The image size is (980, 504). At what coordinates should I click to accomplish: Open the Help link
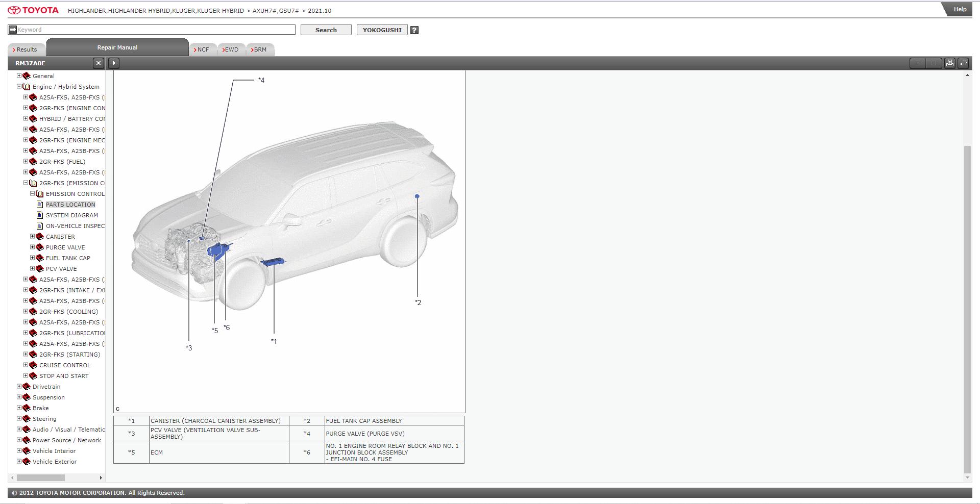click(960, 9)
